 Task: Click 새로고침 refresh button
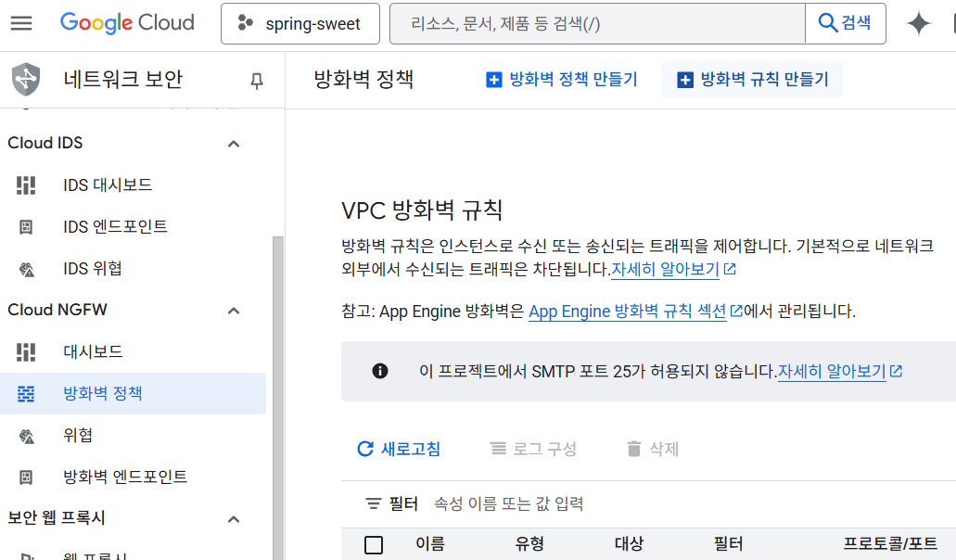[x=399, y=449]
